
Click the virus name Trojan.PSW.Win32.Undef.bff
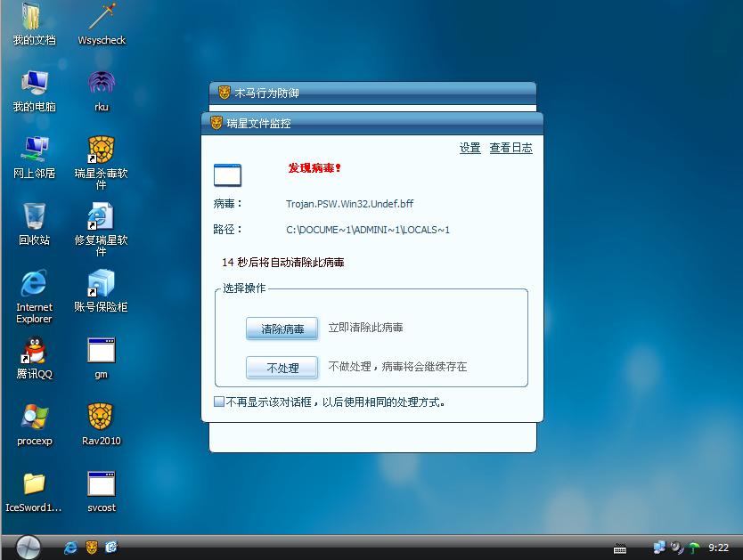pos(349,204)
